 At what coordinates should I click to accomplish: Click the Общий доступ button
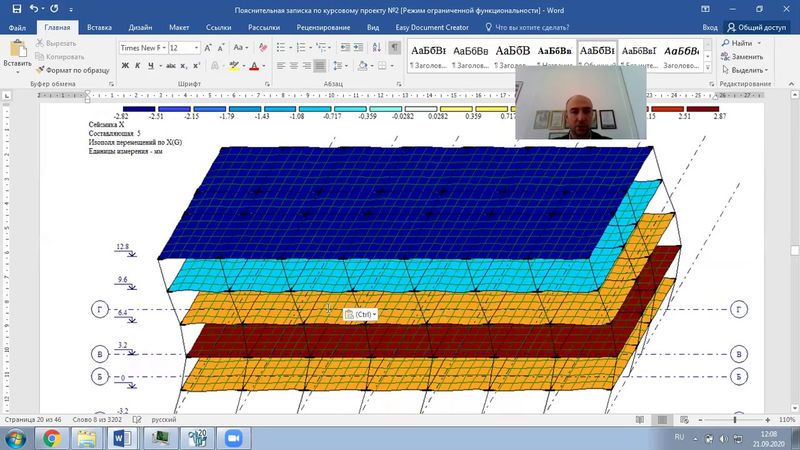pyautogui.click(x=758, y=28)
